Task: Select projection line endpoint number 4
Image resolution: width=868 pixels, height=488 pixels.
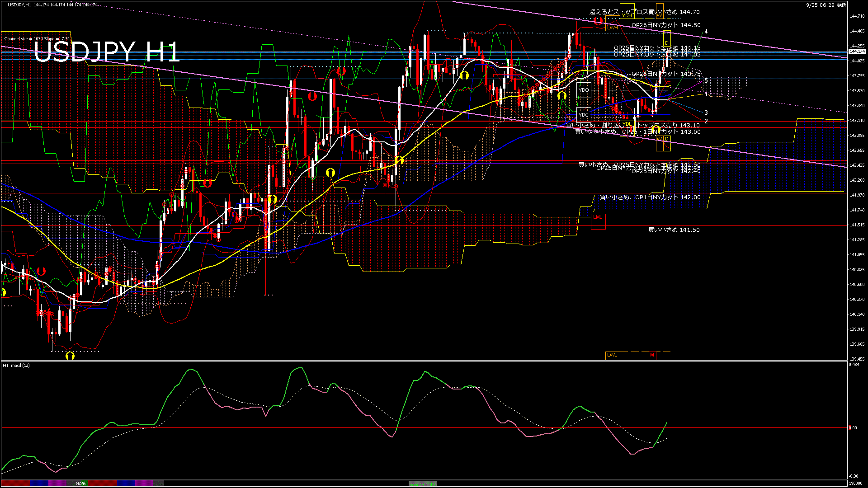Action: coord(706,32)
